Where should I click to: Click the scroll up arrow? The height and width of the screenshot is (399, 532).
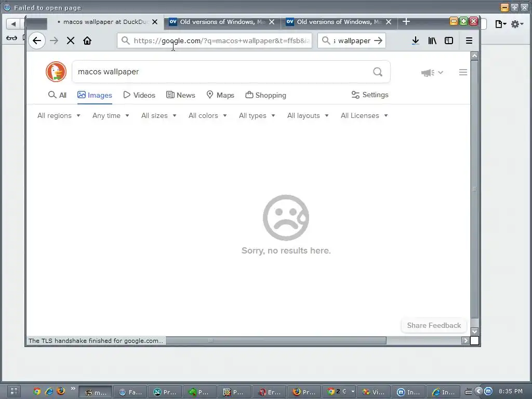[x=474, y=55]
